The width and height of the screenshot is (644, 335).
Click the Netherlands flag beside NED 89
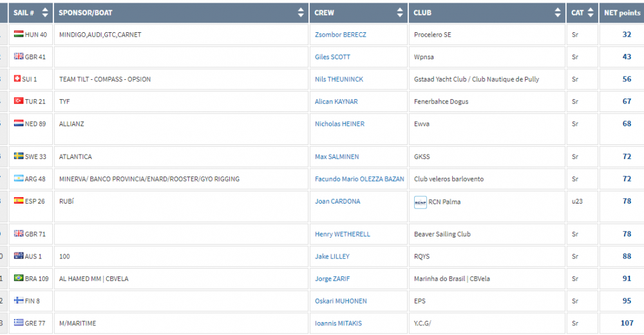point(18,124)
